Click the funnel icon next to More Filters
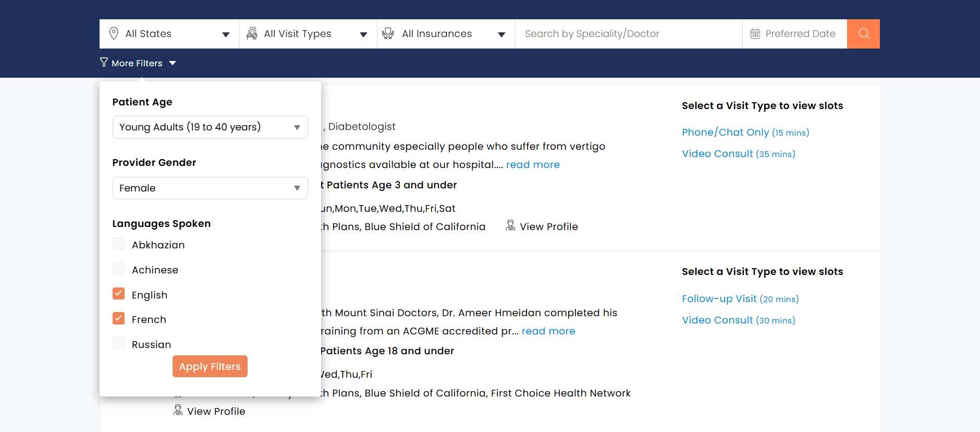 (x=104, y=63)
